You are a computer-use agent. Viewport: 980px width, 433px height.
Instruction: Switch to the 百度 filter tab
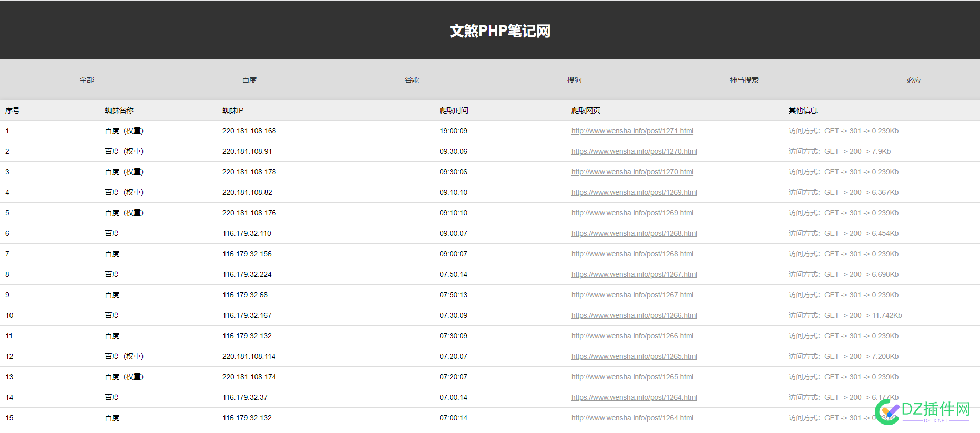249,80
